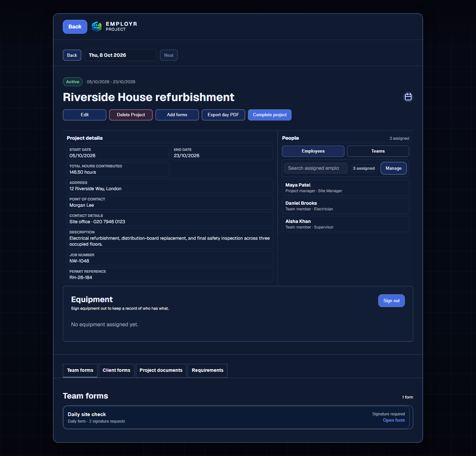Open the Thu, 8 Oct 2026 date field
Viewport: 476px width, 456px height.
[121, 55]
